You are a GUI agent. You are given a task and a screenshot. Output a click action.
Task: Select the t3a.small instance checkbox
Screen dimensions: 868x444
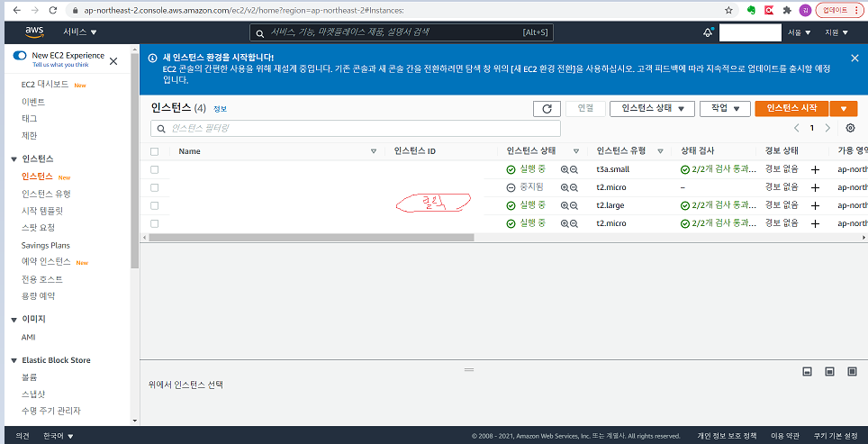pyautogui.click(x=155, y=169)
